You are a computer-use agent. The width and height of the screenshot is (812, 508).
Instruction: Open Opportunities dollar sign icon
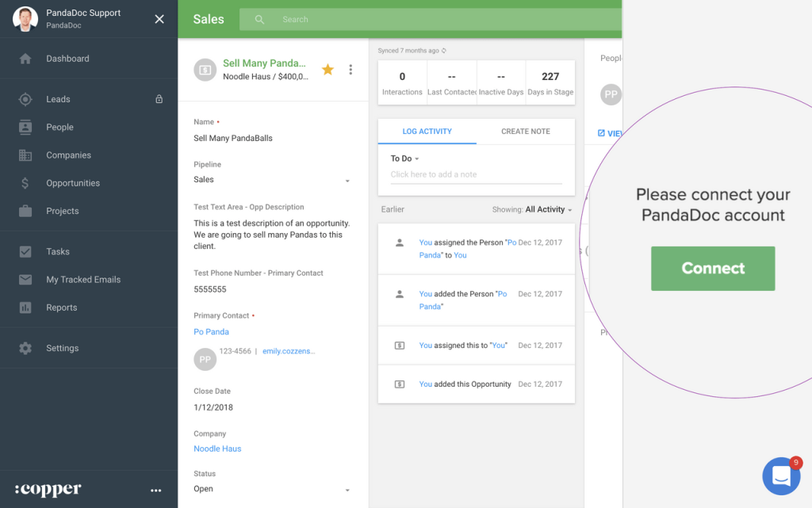[x=25, y=183]
